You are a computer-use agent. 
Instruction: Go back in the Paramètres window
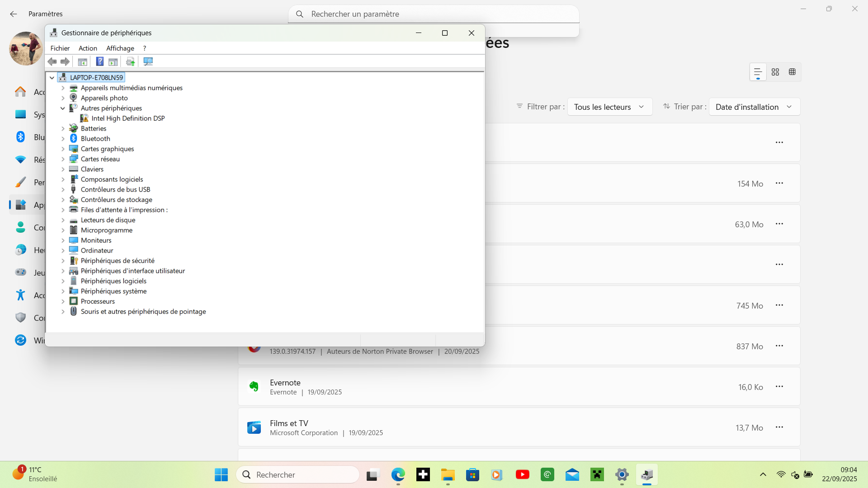14,14
